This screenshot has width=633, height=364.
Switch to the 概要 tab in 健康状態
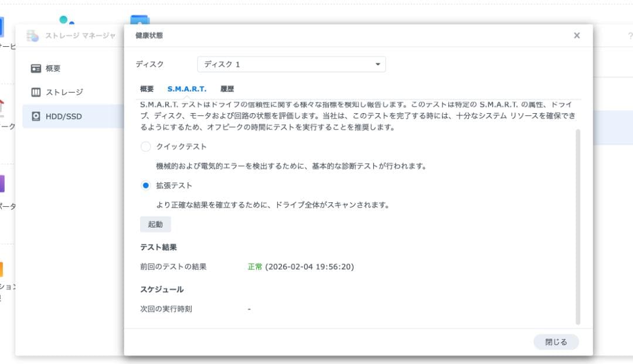tap(147, 89)
